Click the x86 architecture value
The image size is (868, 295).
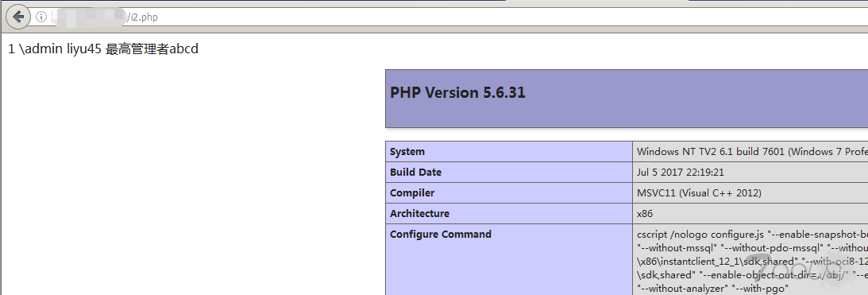(x=645, y=213)
